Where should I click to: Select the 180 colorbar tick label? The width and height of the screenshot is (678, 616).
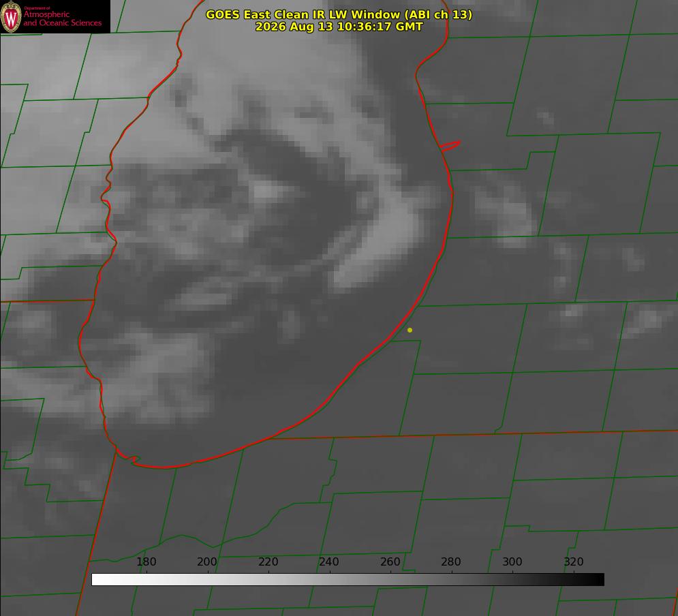point(146,561)
